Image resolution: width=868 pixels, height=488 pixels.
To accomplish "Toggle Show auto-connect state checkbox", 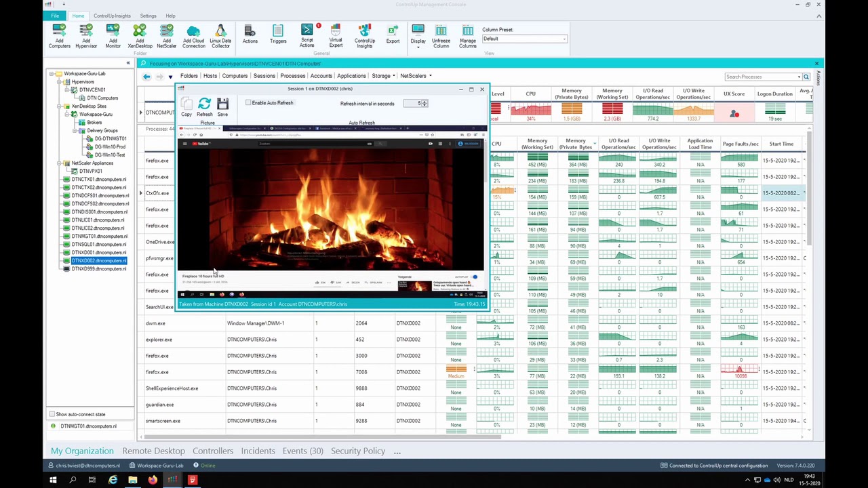I will (52, 414).
